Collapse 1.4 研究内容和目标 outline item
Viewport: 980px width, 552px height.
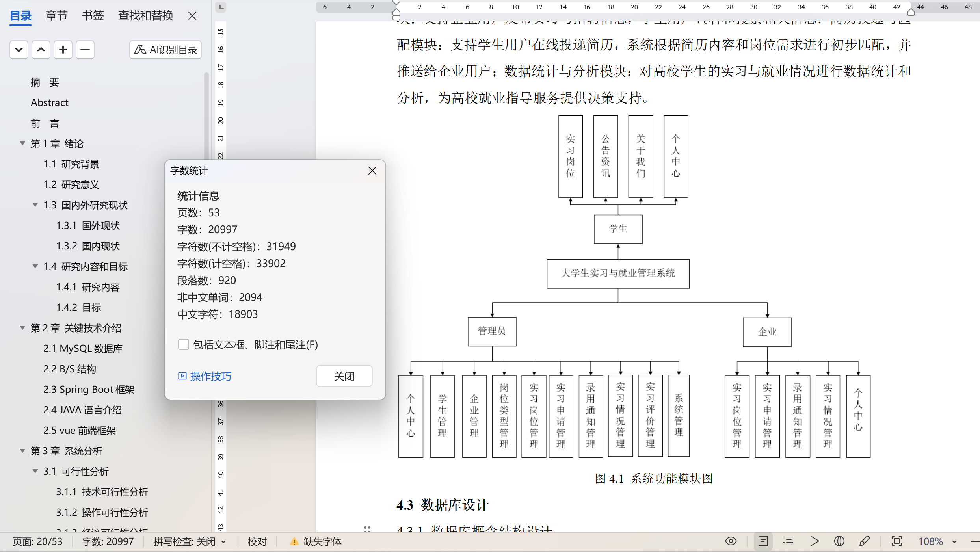[x=35, y=266]
